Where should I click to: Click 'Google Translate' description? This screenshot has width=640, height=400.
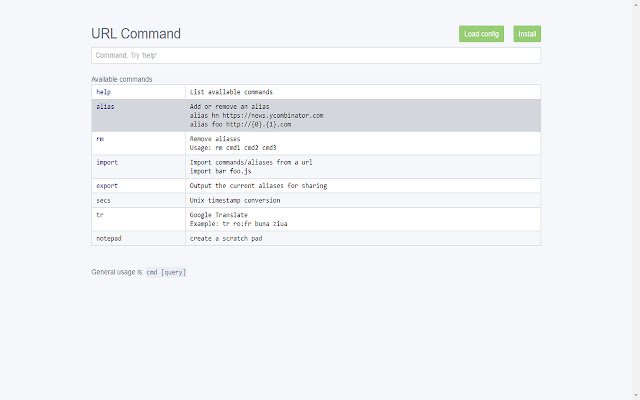pyautogui.click(x=218, y=215)
